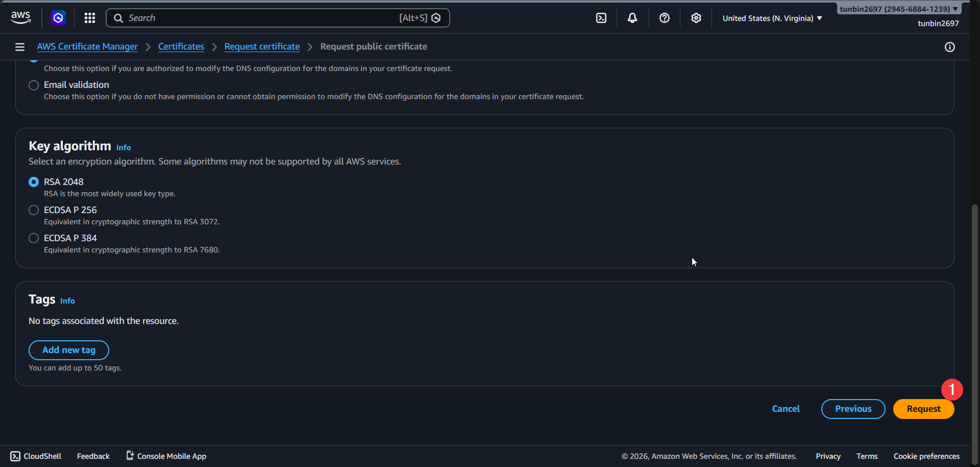
Task: Choose the ECDSA P 256 key algorithm
Action: pos(34,210)
